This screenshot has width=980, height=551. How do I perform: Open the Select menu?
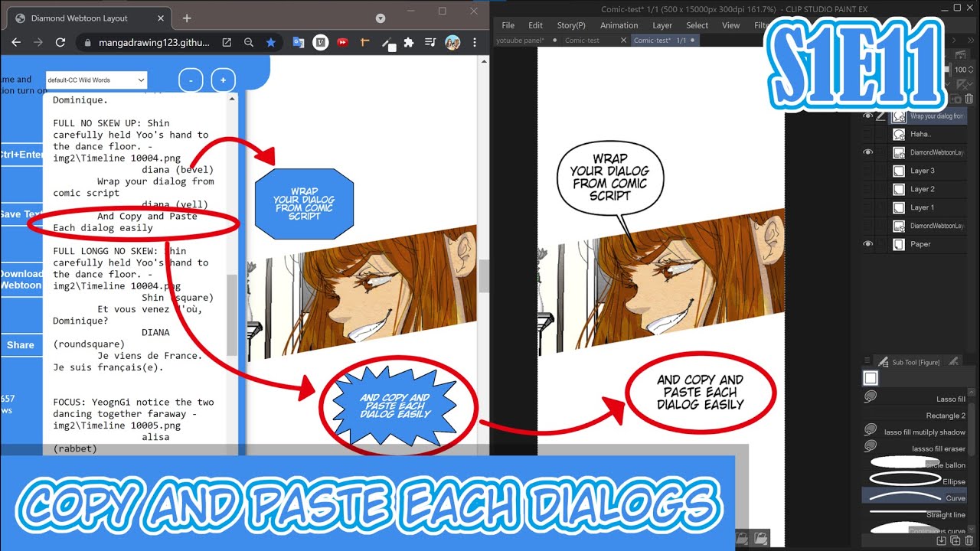tap(697, 25)
